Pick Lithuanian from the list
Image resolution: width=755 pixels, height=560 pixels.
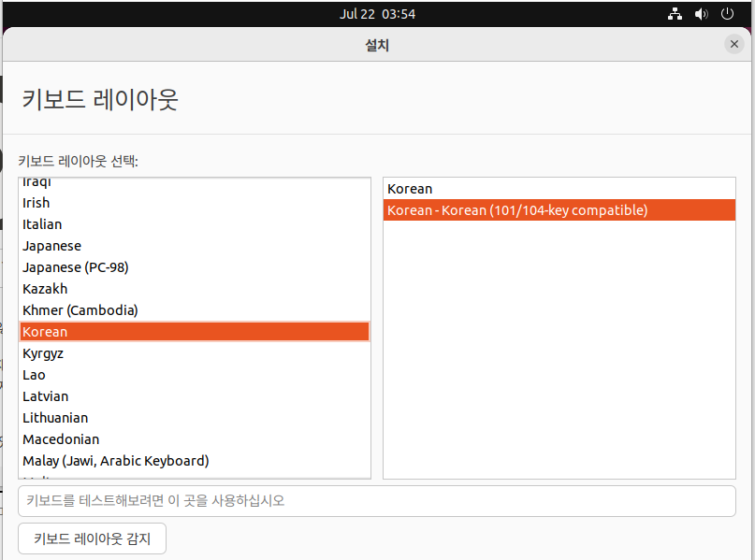[x=195, y=418]
